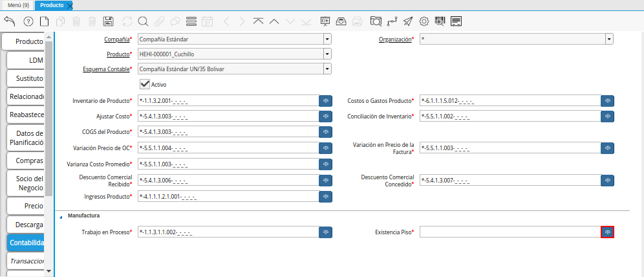Open account editor for Descuento Comercial Concedido
The height and width of the screenshot is (277, 644).
607,180
